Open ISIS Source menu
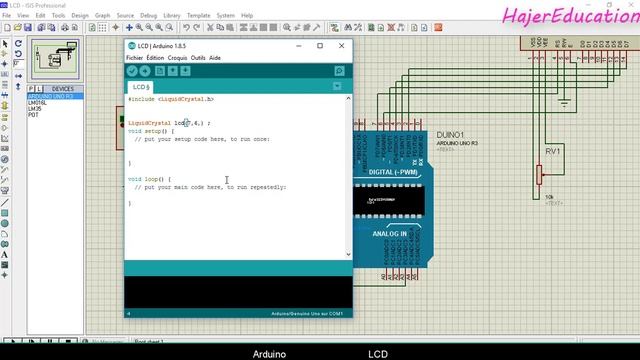The height and width of the screenshot is (360, 640). (125, 16)
